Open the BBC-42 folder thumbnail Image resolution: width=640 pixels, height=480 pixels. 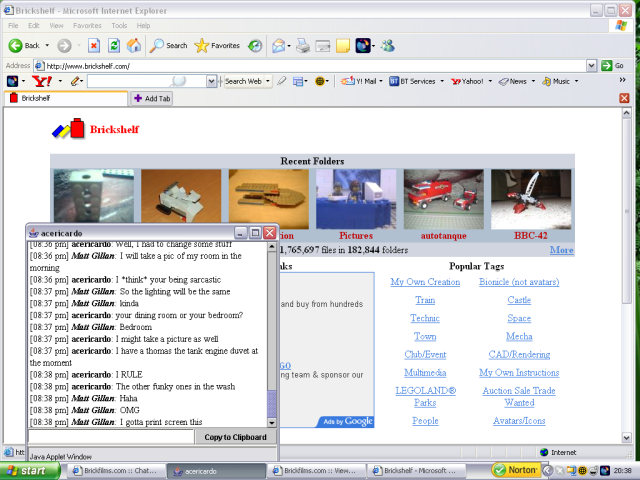coord(531,199)
